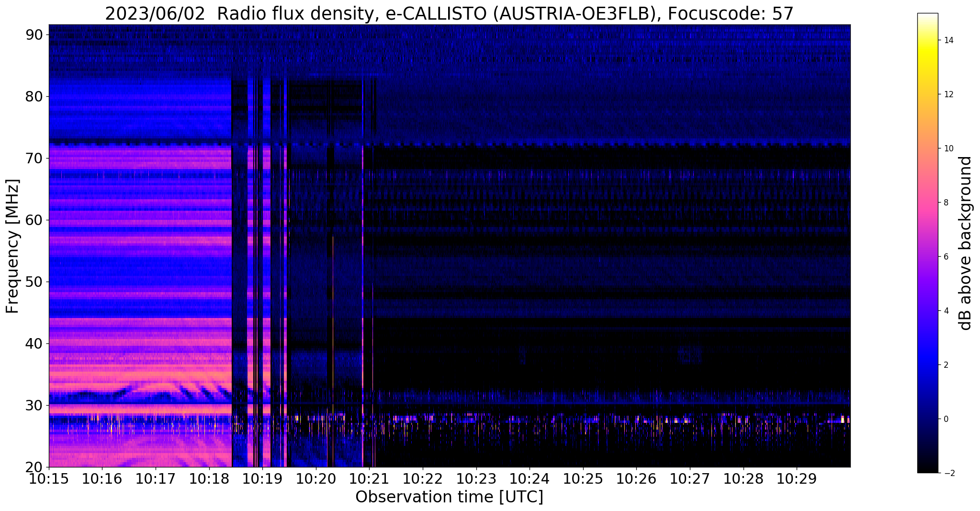Click the 10:27 time tick label
Viewport: 980px width, 511px height.
pyautogui.click(x=690, y=478)
